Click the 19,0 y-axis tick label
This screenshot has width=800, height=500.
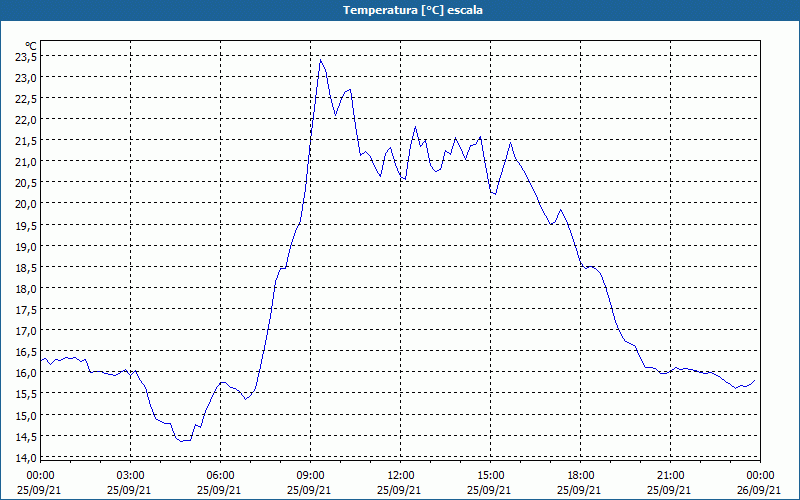tap(26, 246)
